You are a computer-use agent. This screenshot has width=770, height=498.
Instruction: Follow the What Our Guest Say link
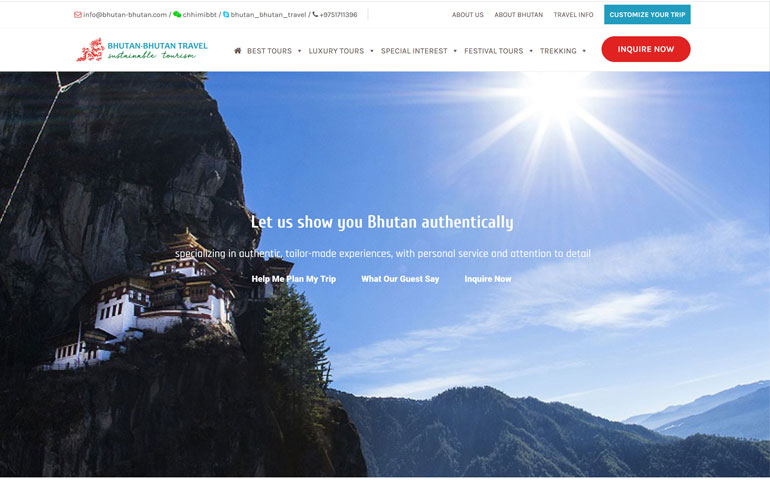[400, 279]
